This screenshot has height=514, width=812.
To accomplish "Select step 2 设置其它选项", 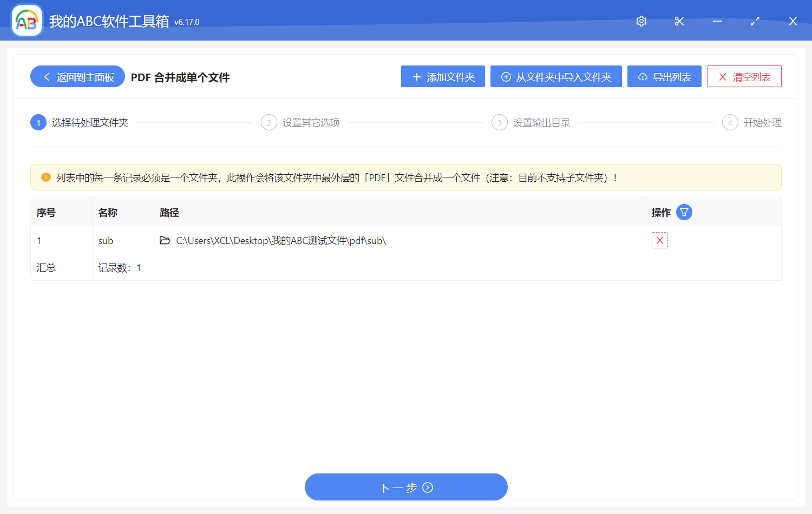I will point(301,122).
